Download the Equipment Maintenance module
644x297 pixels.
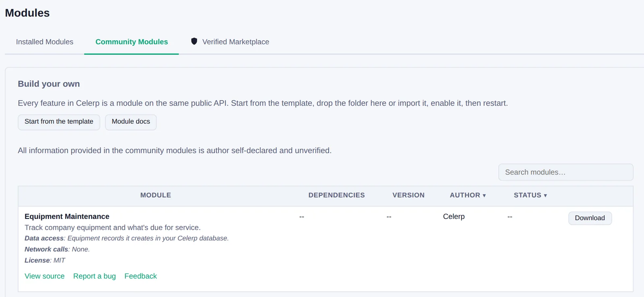pyautogui.click(x=590, y=218)
